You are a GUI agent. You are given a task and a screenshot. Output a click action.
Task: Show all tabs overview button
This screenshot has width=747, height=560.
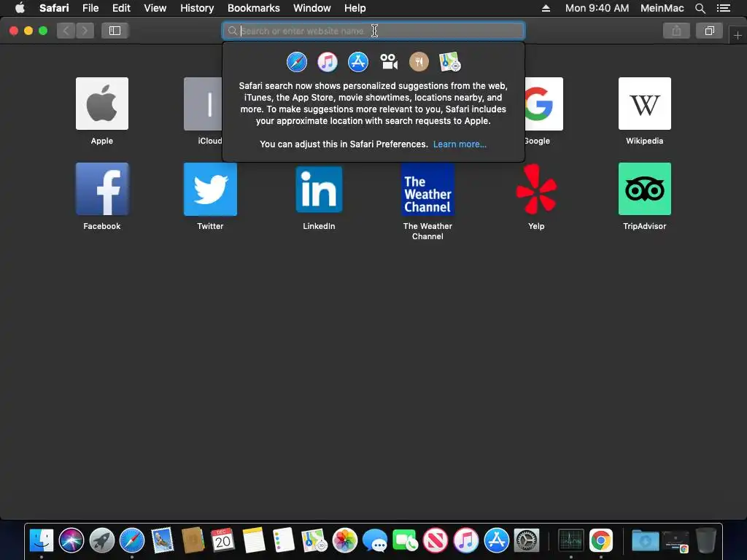pyautogui.click(x=709, y=31)
